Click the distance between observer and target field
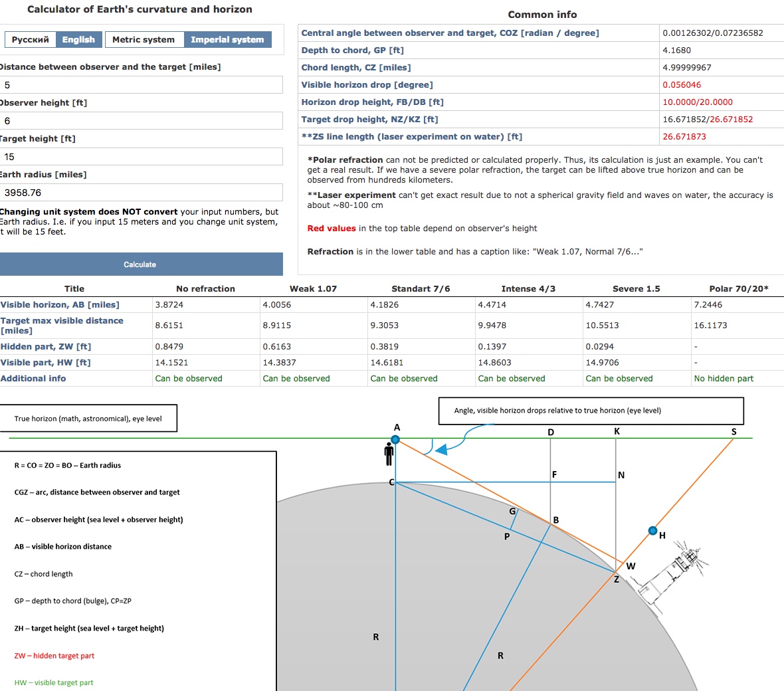The image size is (784, 691). (x=141, y=85)
